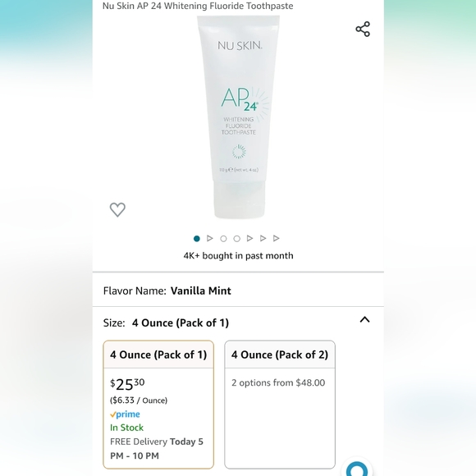
Task: Tap the prime badge
Action: click(125, 414)
